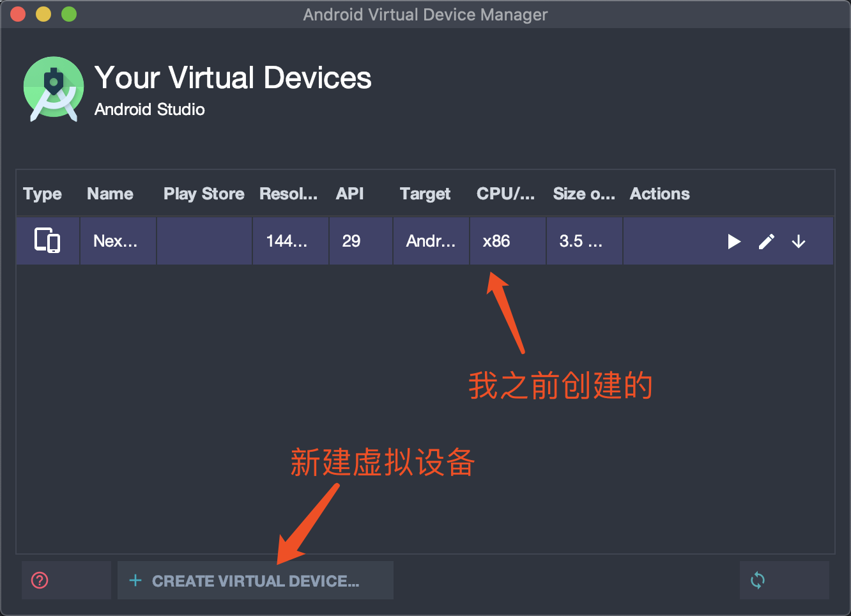Maximize the AVD Manager window with green button

tap(69, 14)
